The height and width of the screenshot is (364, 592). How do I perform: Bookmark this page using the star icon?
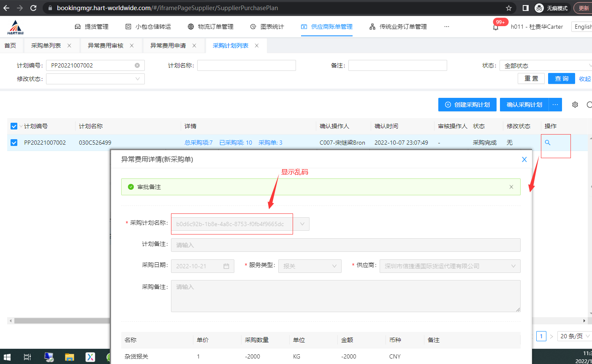pos(508,8)
